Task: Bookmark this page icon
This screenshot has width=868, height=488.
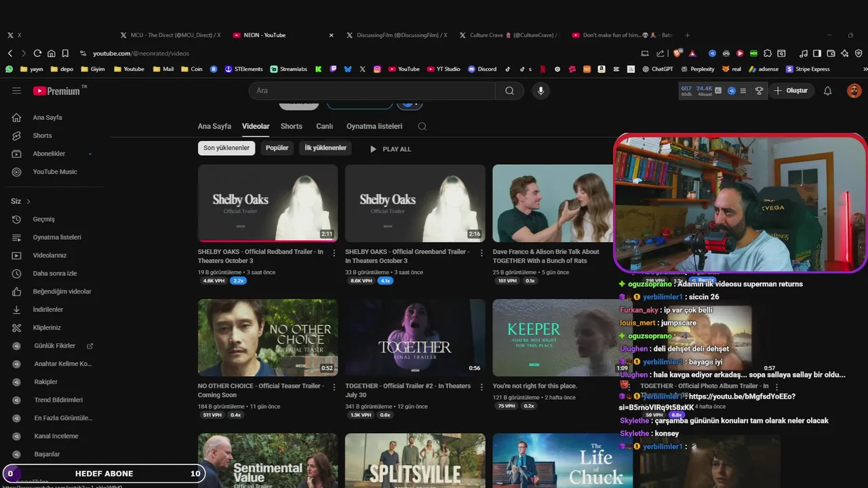Action: click(65, 53)
